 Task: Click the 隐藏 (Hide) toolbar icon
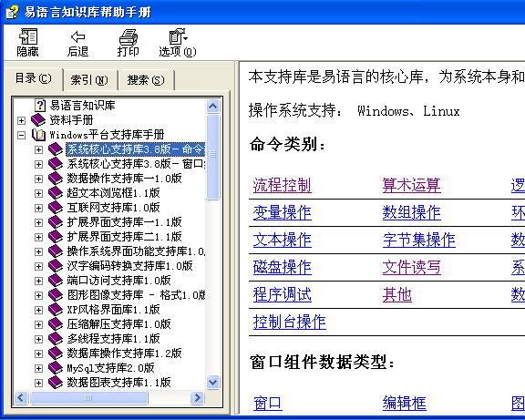coord(28,36)
